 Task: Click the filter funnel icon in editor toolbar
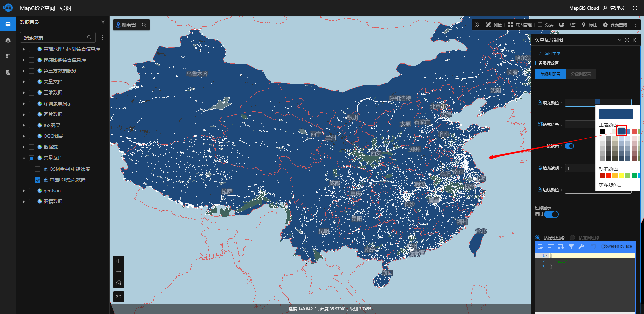pos(571,247)
